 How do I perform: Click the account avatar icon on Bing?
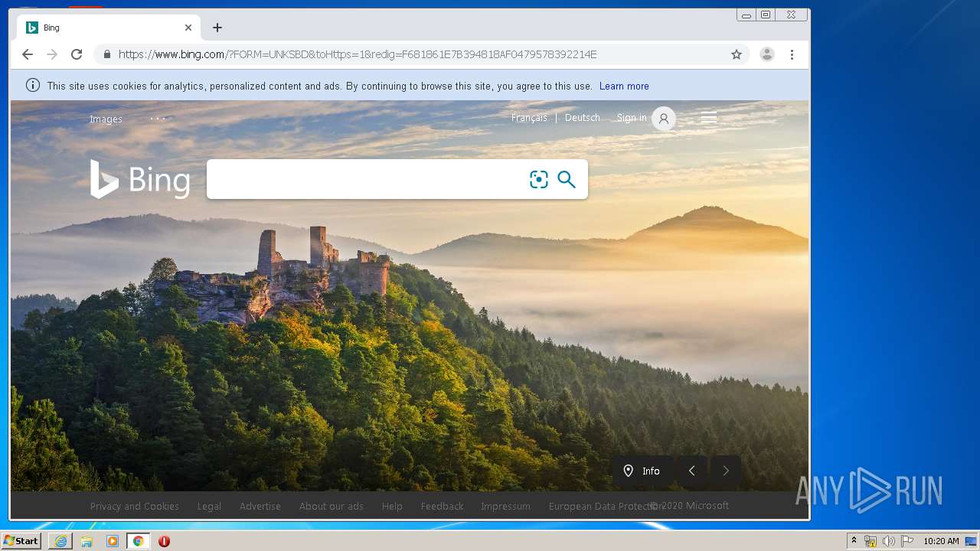pyautogui.click(x=664, y=119)
